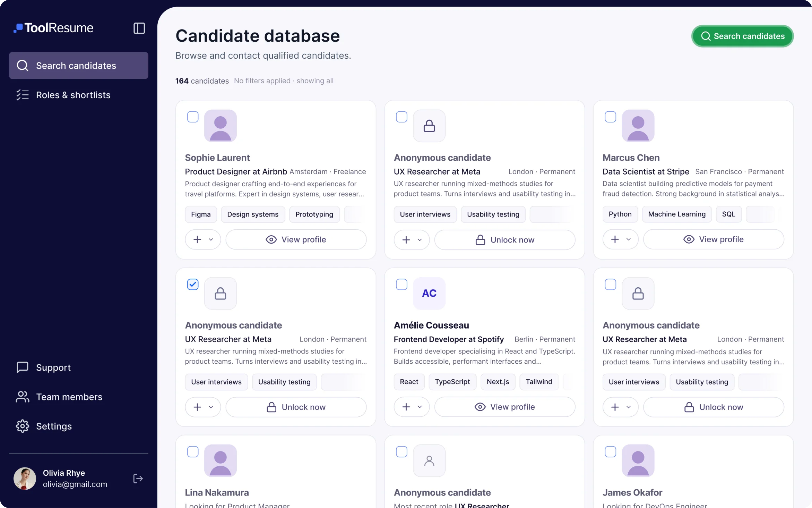Click the Tailwind skill tag
The width and height of the screenshot is (812, 508).
tap(539, 382)
